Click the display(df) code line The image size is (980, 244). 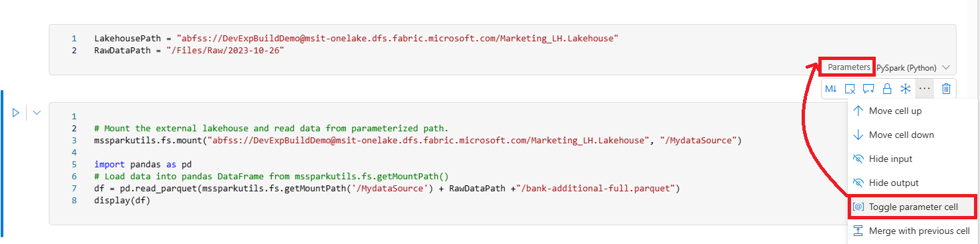(x=122, y=200)
